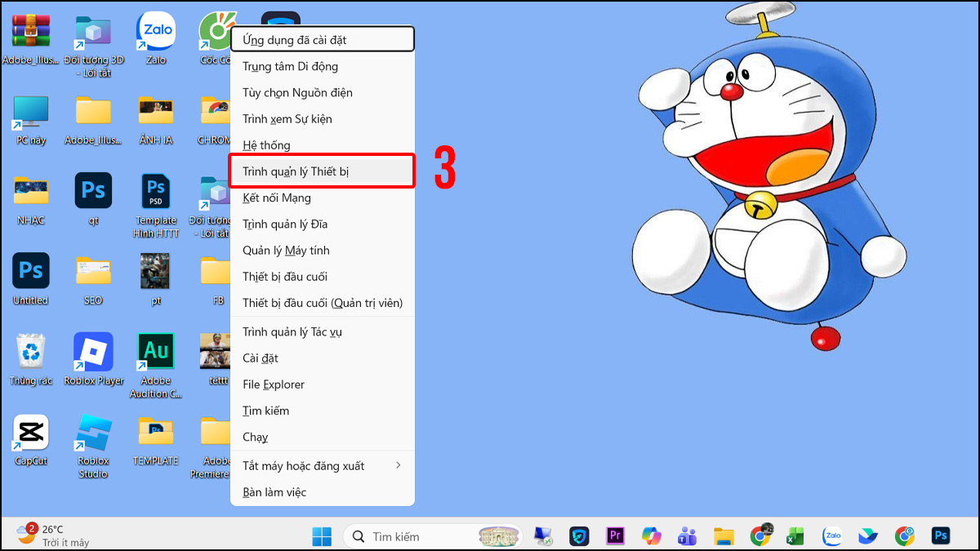Screen dimensions: 980x551
Task: Open Microsoft Teams from the taskbar
Action: pos(686,536)
